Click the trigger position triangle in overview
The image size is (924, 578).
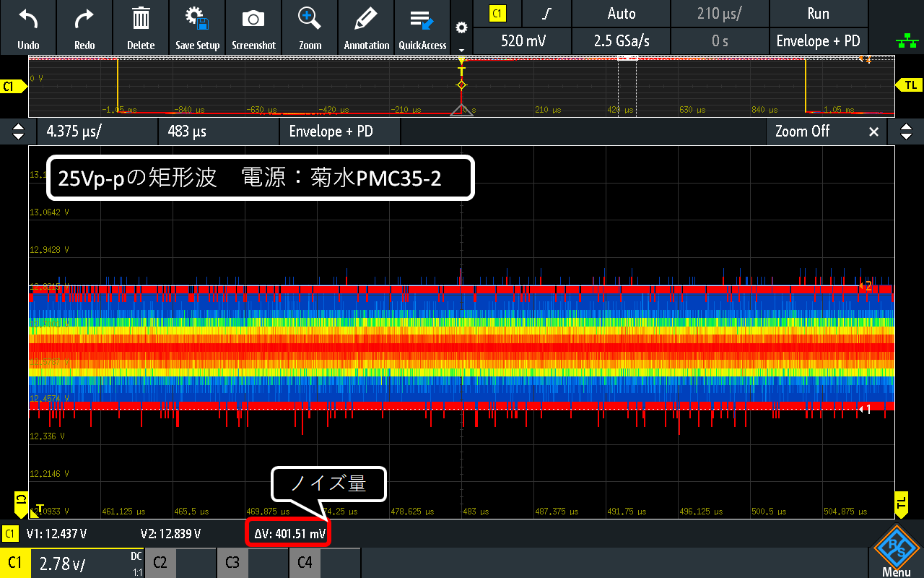pos(462,111)
